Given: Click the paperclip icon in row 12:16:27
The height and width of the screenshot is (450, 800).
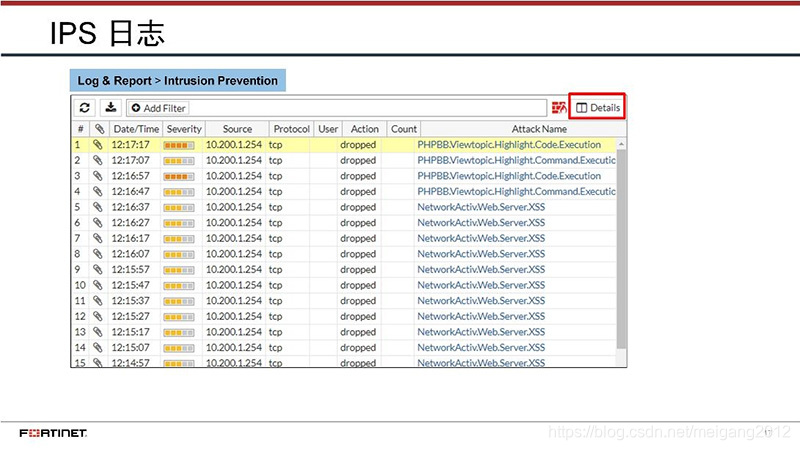Looking at the screenshot, I should tap(97, 223).
